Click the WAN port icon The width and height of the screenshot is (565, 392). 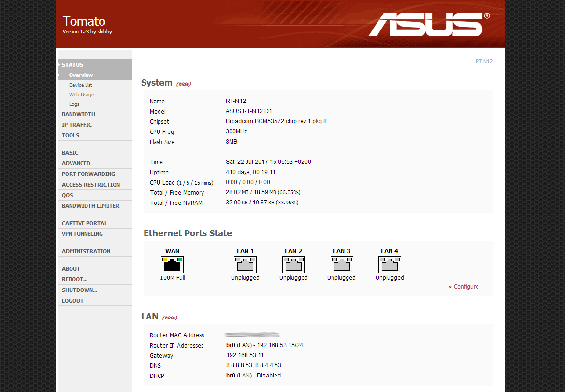click(x=172, y=264)
